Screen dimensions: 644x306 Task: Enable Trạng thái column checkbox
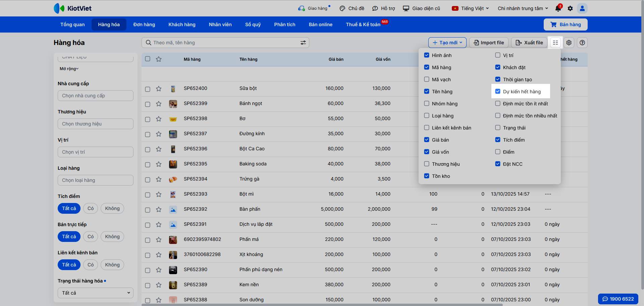pos(498,127)
